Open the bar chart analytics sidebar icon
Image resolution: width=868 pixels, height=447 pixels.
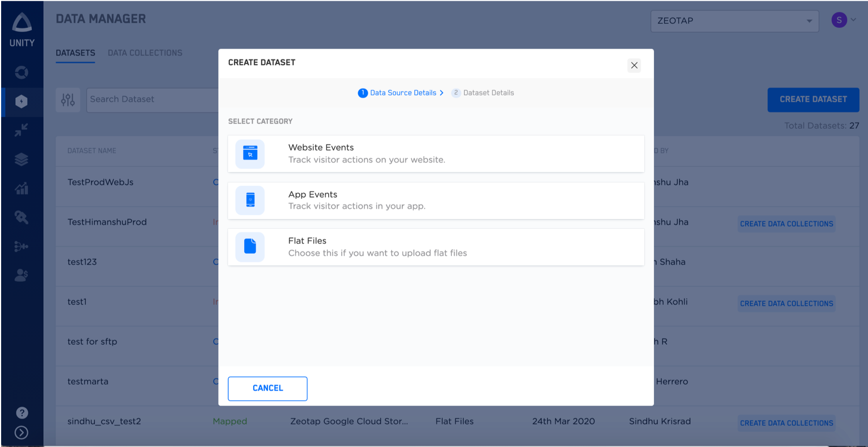(22, 188)
